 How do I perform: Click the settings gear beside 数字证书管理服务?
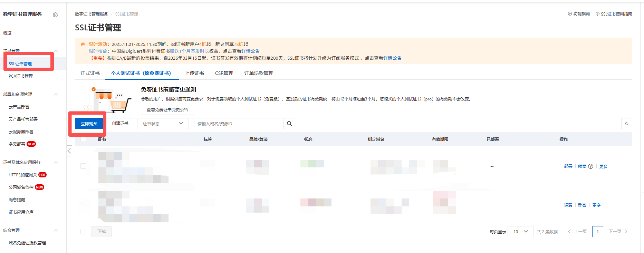pos(55,15)
